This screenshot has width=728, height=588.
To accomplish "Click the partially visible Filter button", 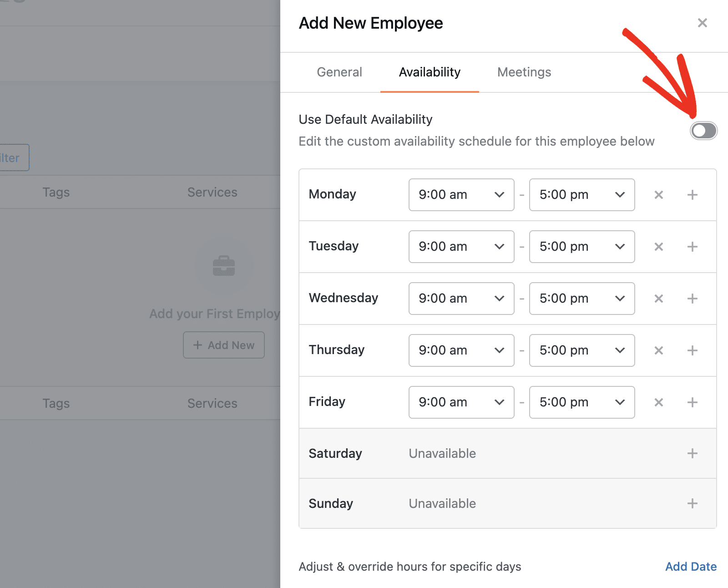I will [14, 157].
